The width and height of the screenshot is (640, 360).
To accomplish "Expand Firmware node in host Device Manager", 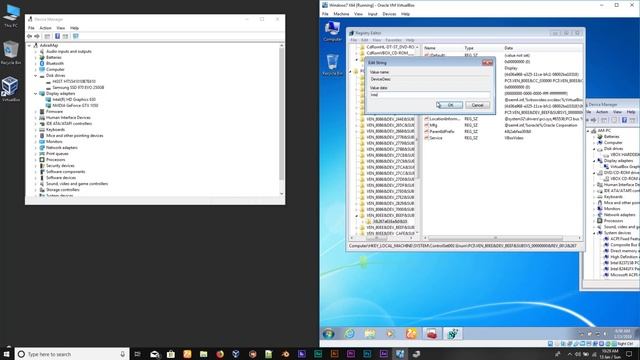I will (x=36, y=111).
